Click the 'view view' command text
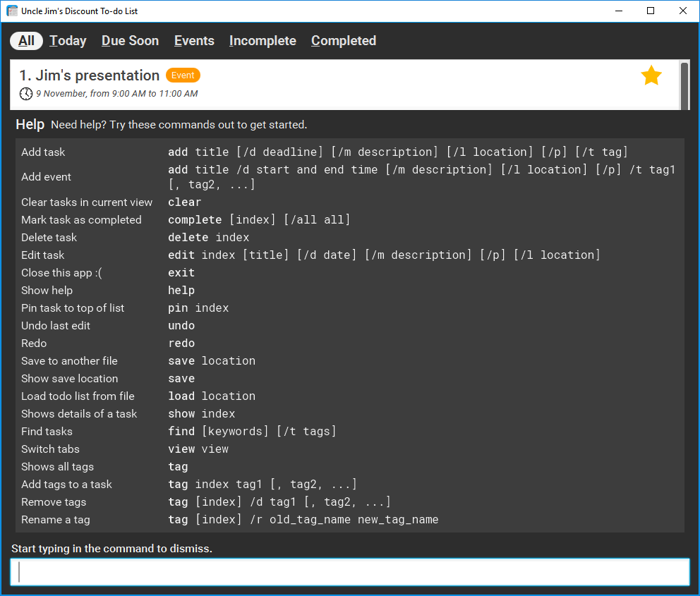 [x=198, y=449]
